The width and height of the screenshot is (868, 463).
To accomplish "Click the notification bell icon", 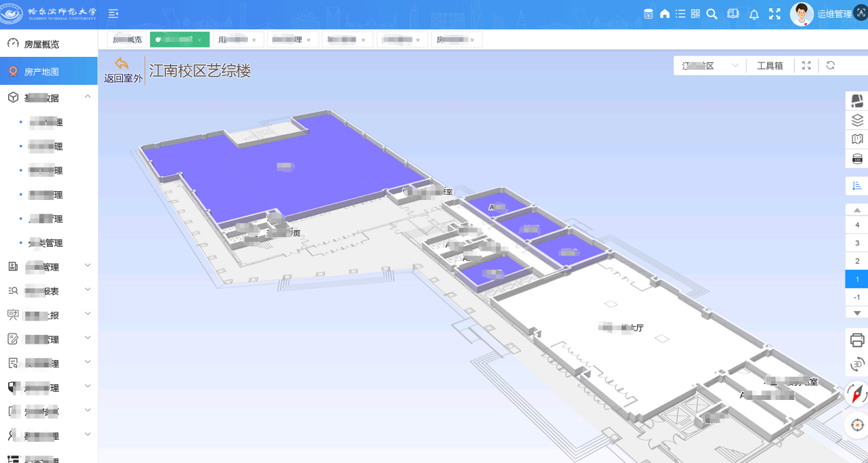I will click(754, 14).
